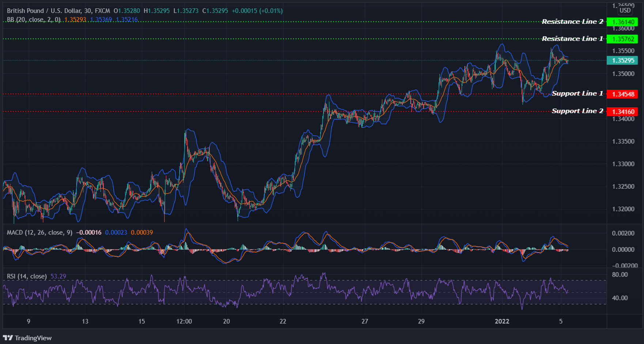
Task: Open the British Pound / U.S. Dollar symbol title
Action: [42, 11]
